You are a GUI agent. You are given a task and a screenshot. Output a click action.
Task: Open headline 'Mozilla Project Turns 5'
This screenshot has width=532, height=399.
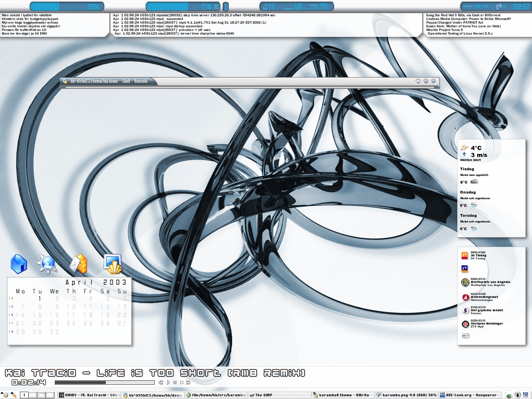coord(445,30)
